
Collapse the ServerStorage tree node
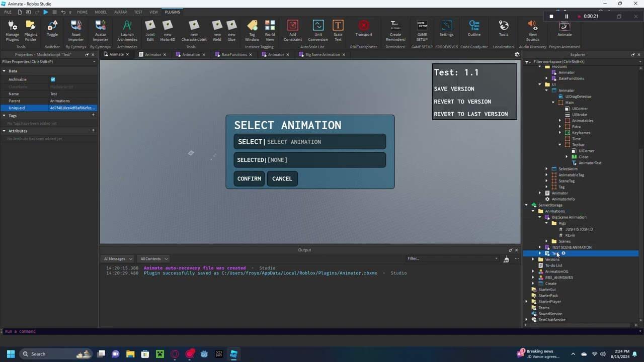pyautogui.click(x=527, y=205)
